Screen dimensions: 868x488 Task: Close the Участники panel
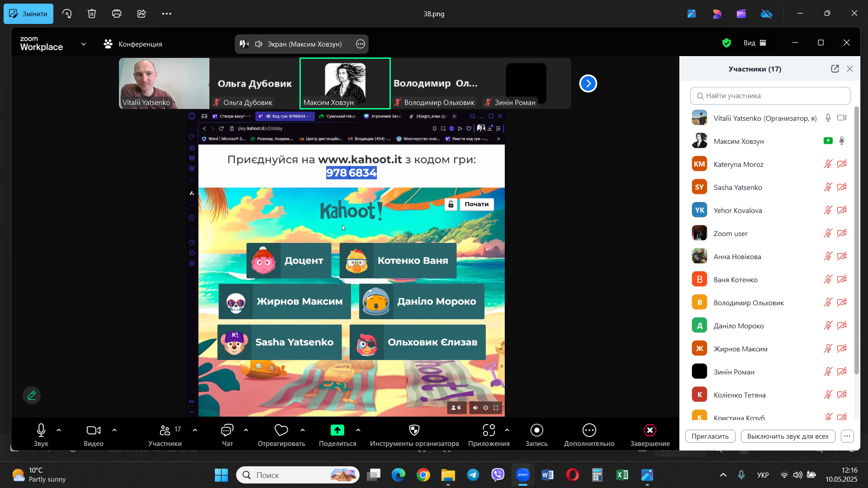click(x=850, y=69)
